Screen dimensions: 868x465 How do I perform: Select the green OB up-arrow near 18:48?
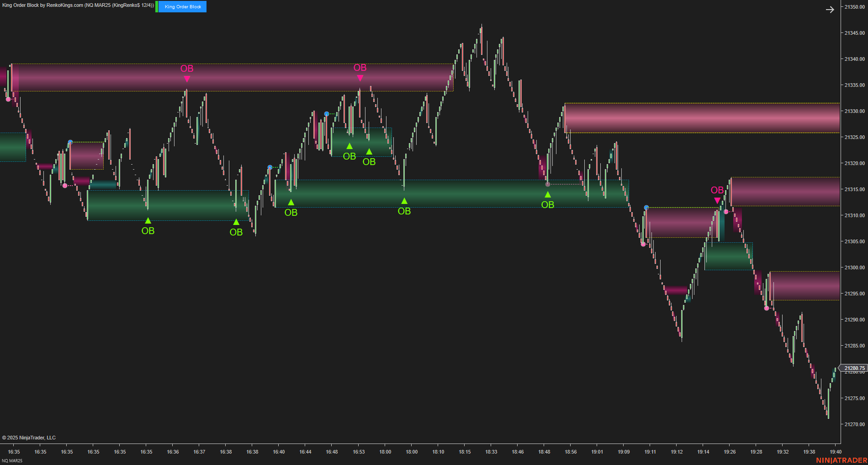(547, 194)
